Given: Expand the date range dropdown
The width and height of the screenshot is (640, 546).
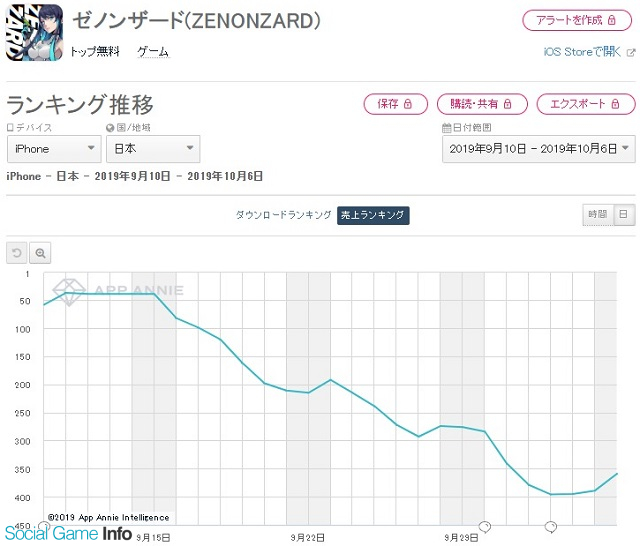Looking at the screenshot, I should (x=538, y=149).
